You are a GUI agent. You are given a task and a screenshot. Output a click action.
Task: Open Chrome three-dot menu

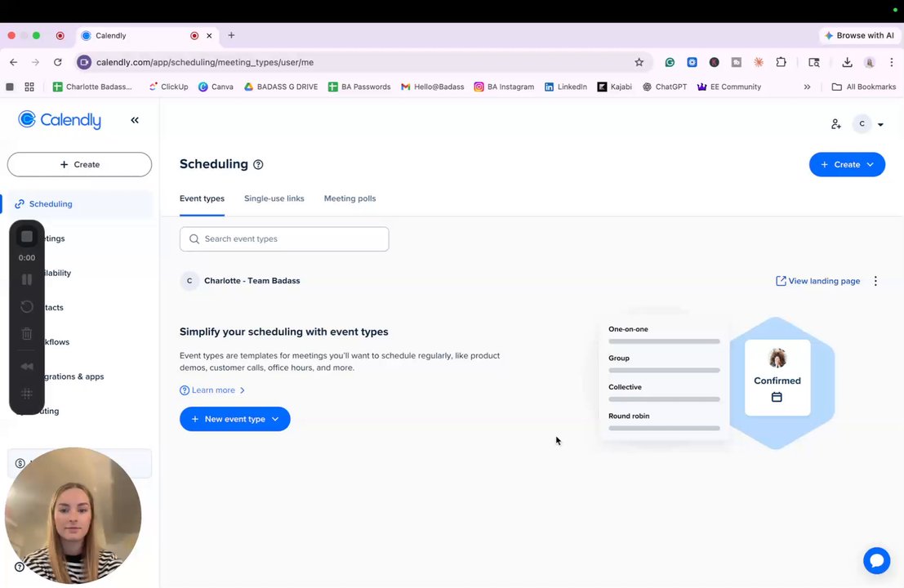[891, 62]
